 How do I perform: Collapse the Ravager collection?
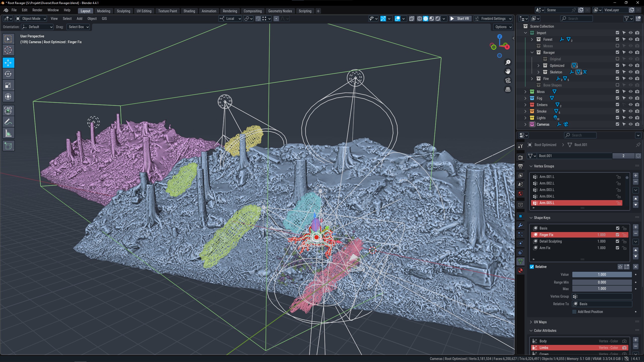coord(532,53)
